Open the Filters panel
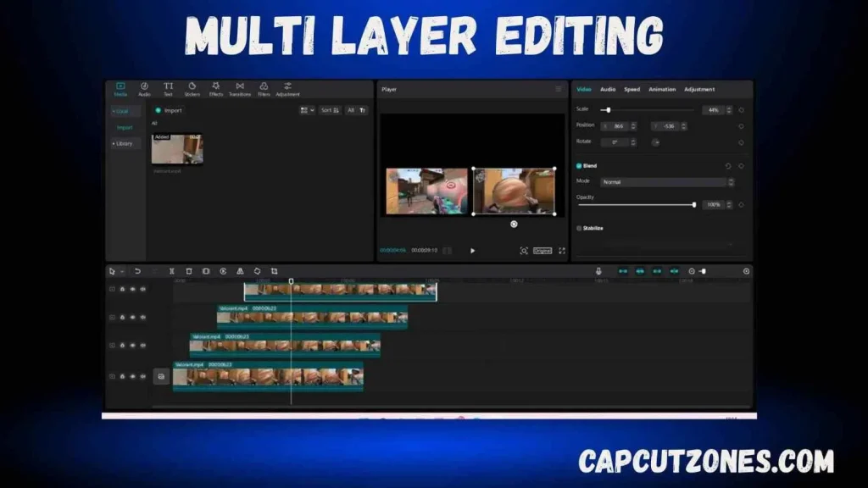 pyautogui.click(x=264, y=88)
